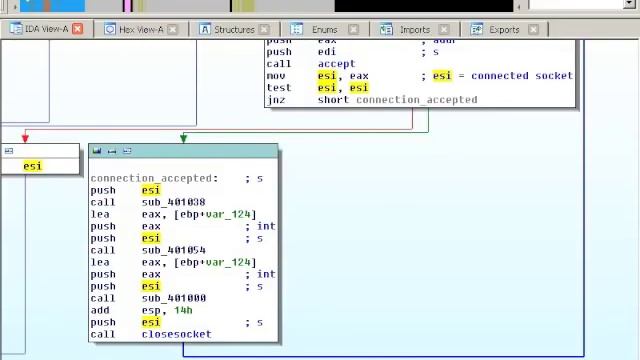This screenshot has height=360, width=640.
Task: Click the header icon of the small esi node
Action: (9, 151)
